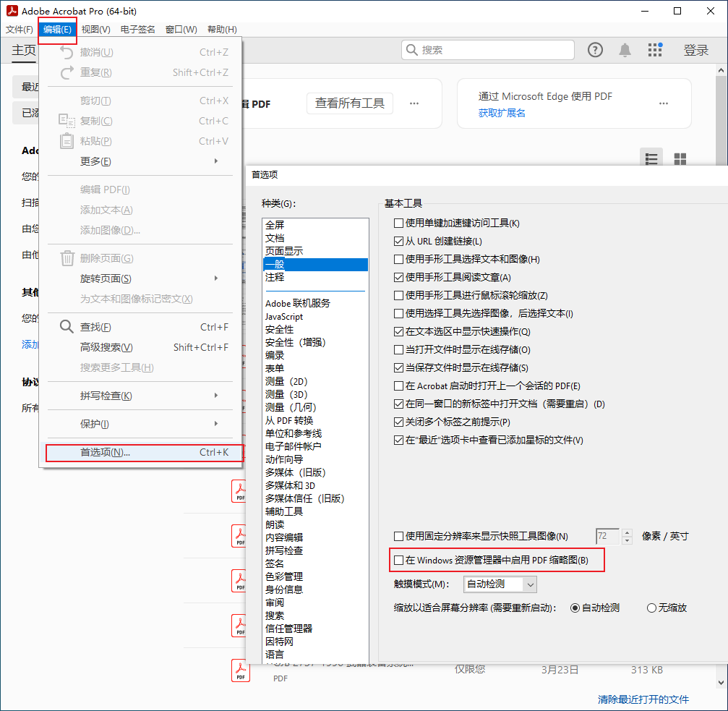Image resolution: width=728 pixels, height=711 pixels.
Task: Check 在 Windows 资源管理器中启用 PDF 缩略图
Action: 398,561
